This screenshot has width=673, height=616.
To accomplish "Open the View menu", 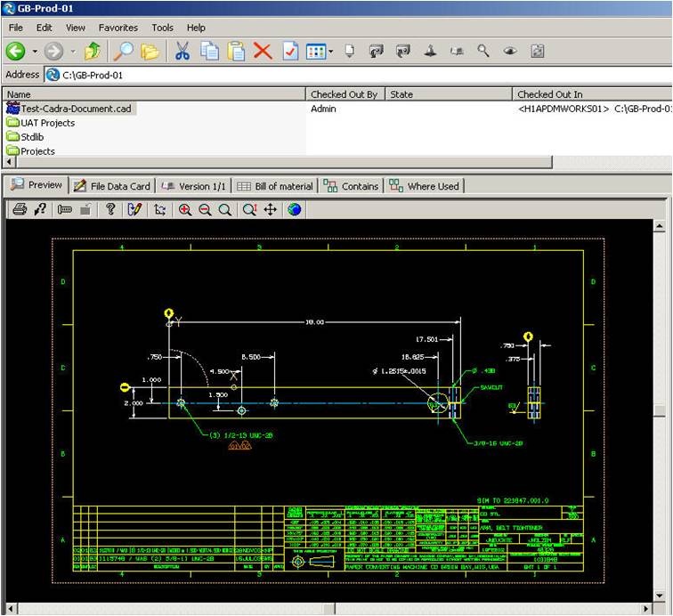I will [76, 28].
